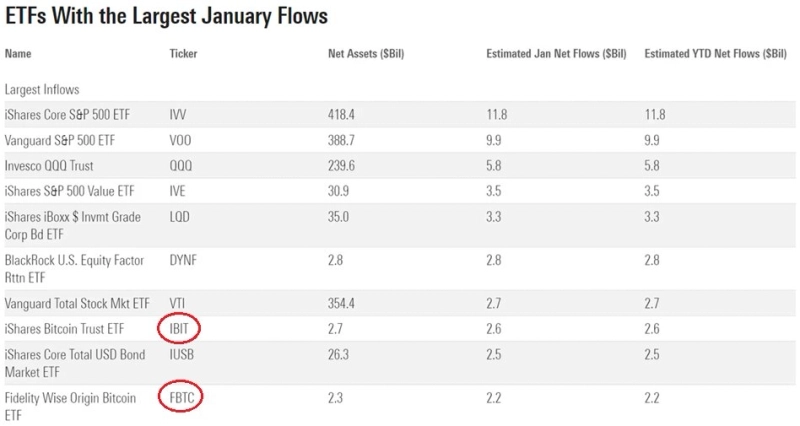Select the Vanguard S&P 500 ETF name
Image resolution: width=800 pixels, height=426 pixels.
coord(64,138)
